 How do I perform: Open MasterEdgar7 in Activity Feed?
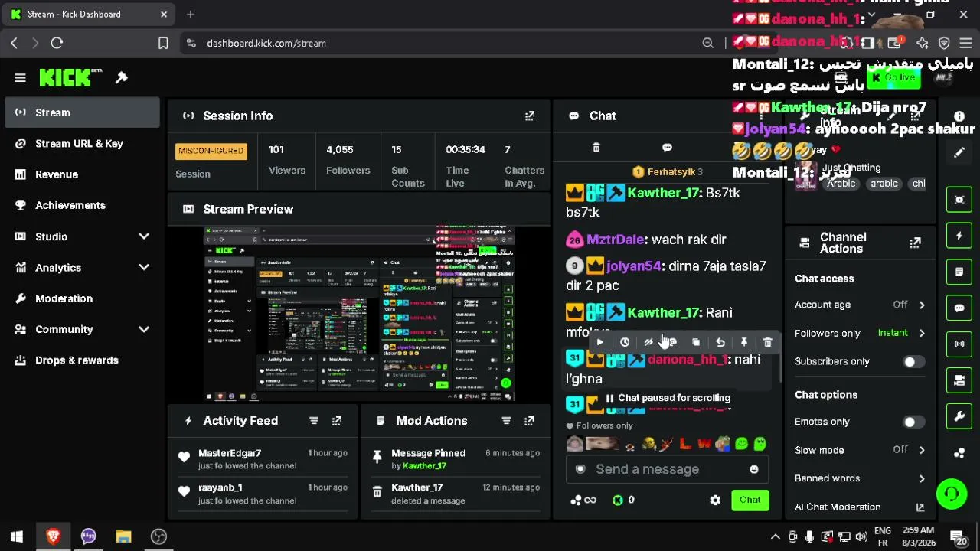[x=230, y=453]
